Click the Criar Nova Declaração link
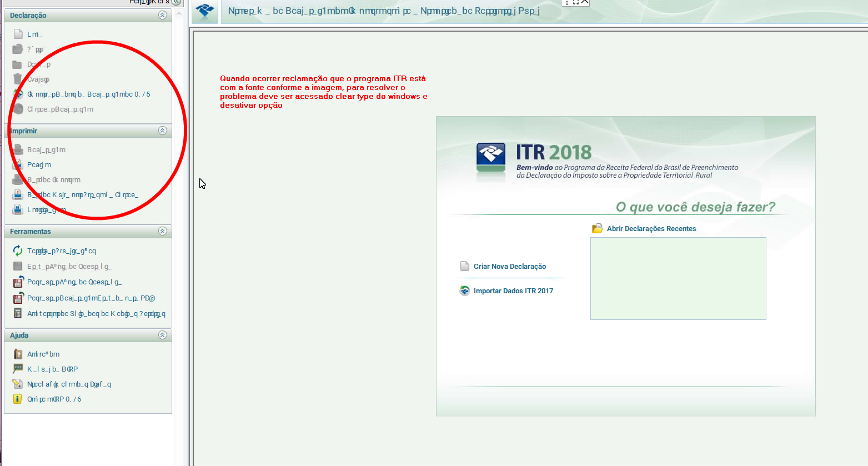868x466 pixels. [x=510, y=267]
